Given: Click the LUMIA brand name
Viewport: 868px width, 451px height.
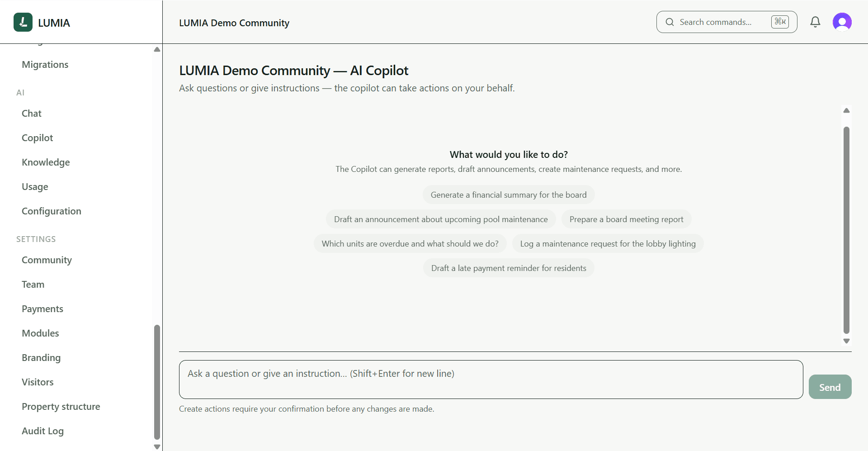Looking at the screenshot, I should pyautogui.click(x=54, y=23).
